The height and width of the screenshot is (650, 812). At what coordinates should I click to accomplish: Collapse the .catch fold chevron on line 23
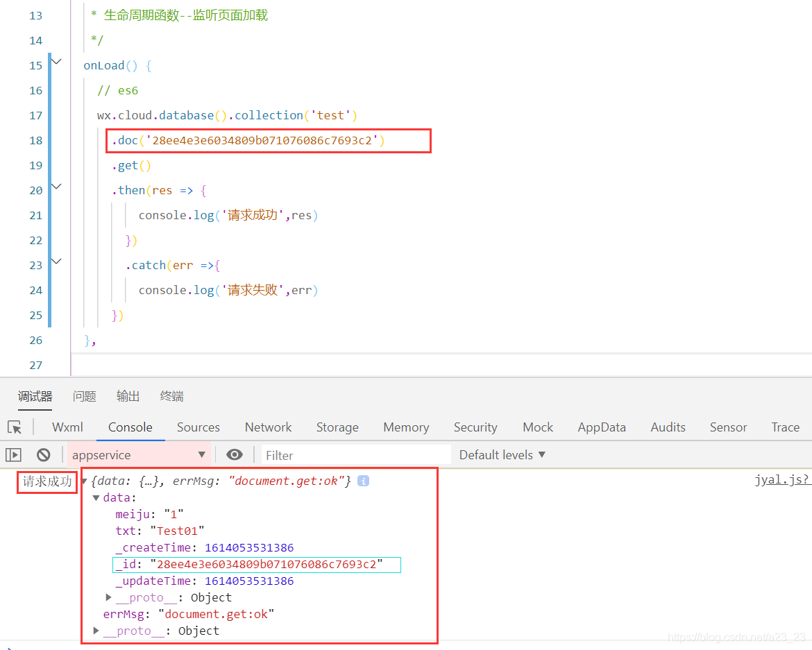point(57,262)
